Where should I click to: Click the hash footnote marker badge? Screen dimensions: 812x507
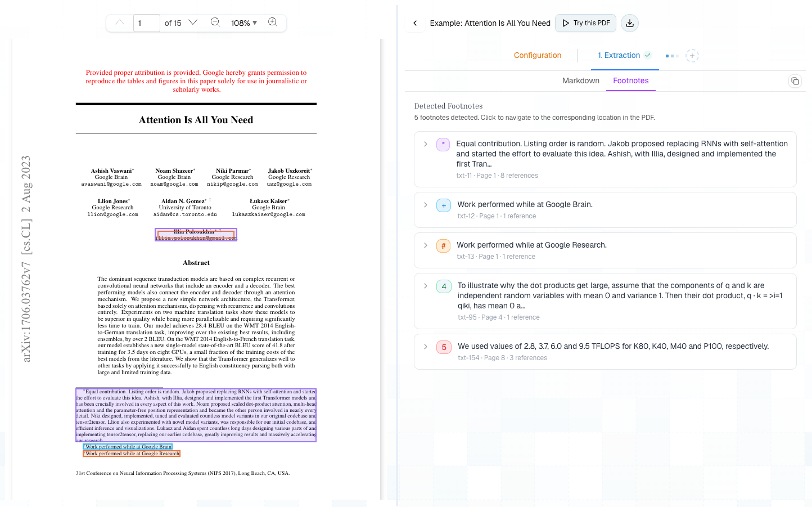point(443,246)
